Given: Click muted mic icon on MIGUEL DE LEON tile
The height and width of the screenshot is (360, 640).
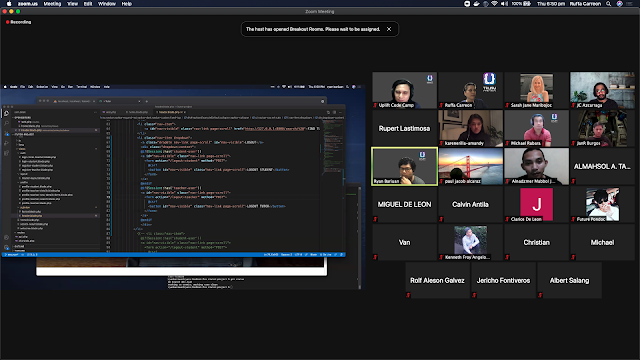Looking at the screenshot, I should (375, 219).
